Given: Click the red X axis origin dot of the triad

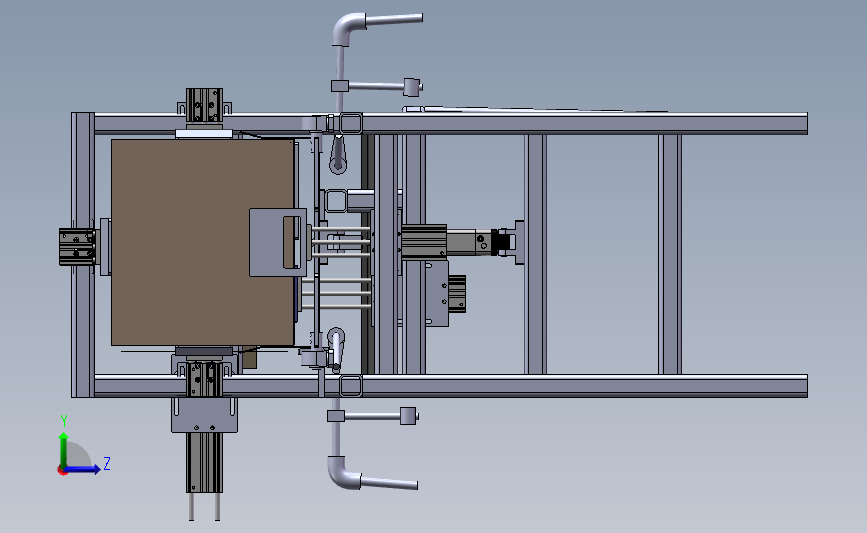Looking at the screenshot, I should coord(62,471).
